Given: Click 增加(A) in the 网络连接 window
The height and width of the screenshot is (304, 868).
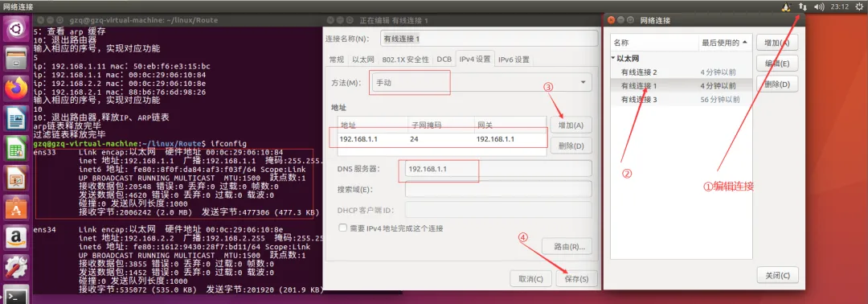Looking at the screenshot, I should point(777,43).
